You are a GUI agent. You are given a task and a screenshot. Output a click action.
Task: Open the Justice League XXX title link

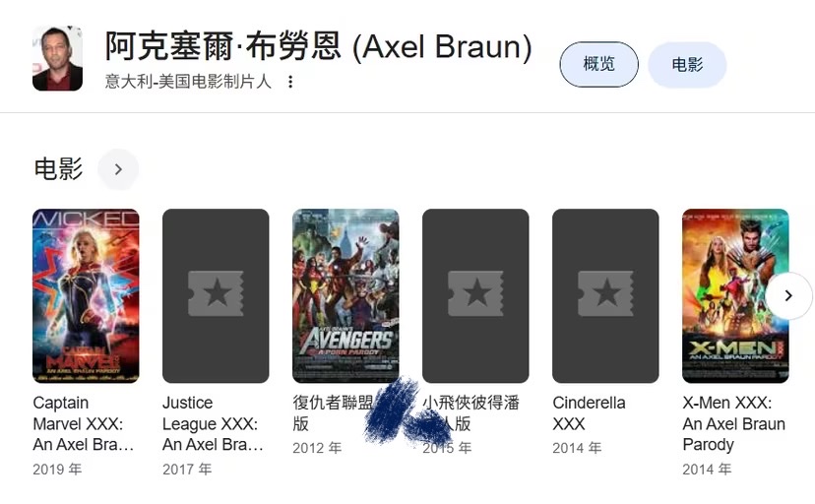tap(214, 423)
